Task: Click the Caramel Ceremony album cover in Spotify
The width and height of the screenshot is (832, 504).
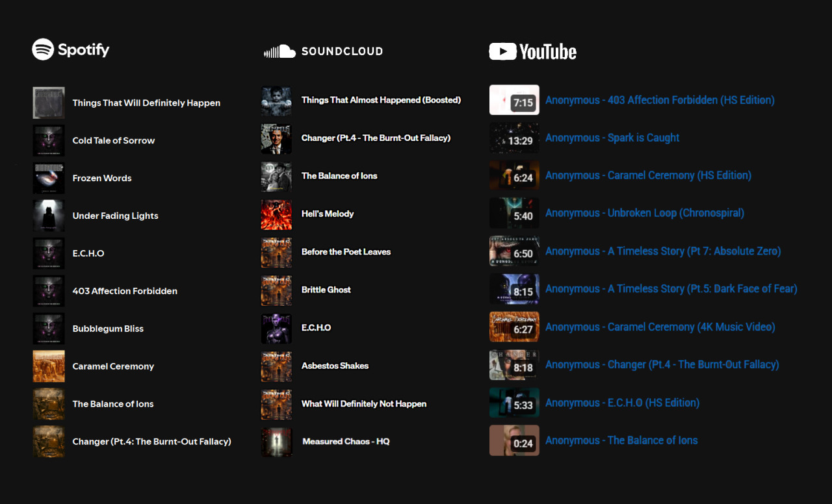Action: [x=49, y=366]
